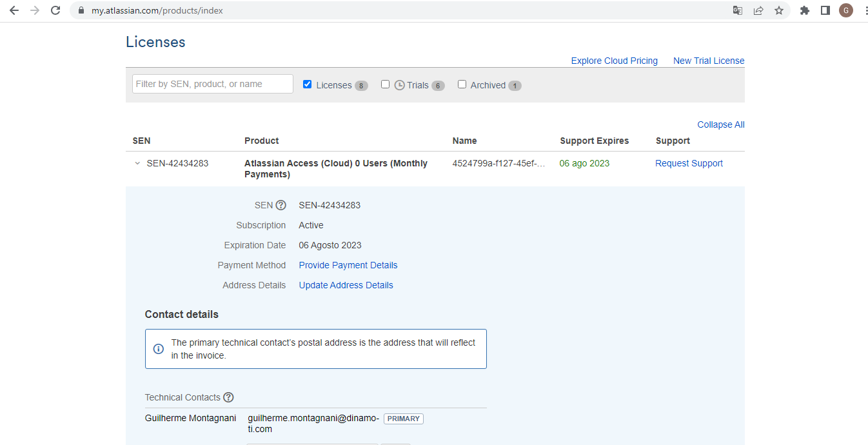Viewport: 868px width, 445px height.
Task: Toggle the browser side panel
Action: (825, 10)
